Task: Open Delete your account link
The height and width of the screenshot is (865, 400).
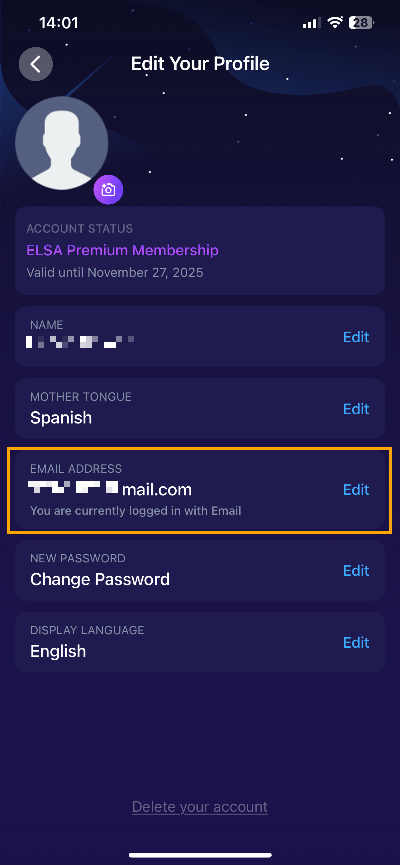Action: [x=200, y=807]
